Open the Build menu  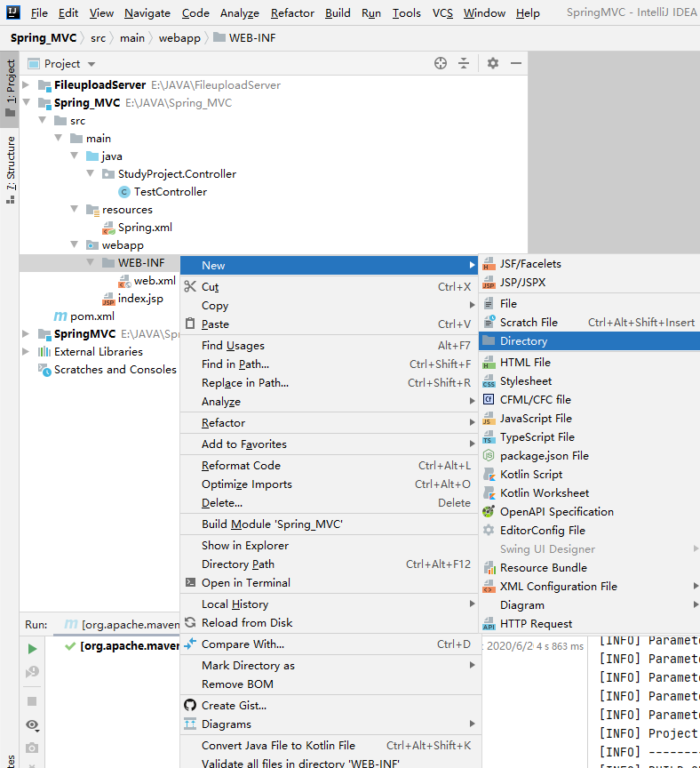[x=338, y=13]
